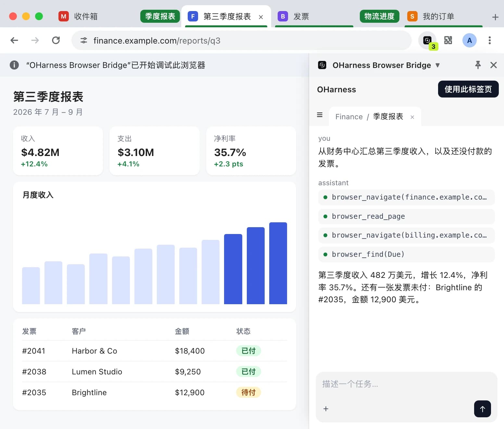Click the 物流进度 tab group label

click(379, 16)
